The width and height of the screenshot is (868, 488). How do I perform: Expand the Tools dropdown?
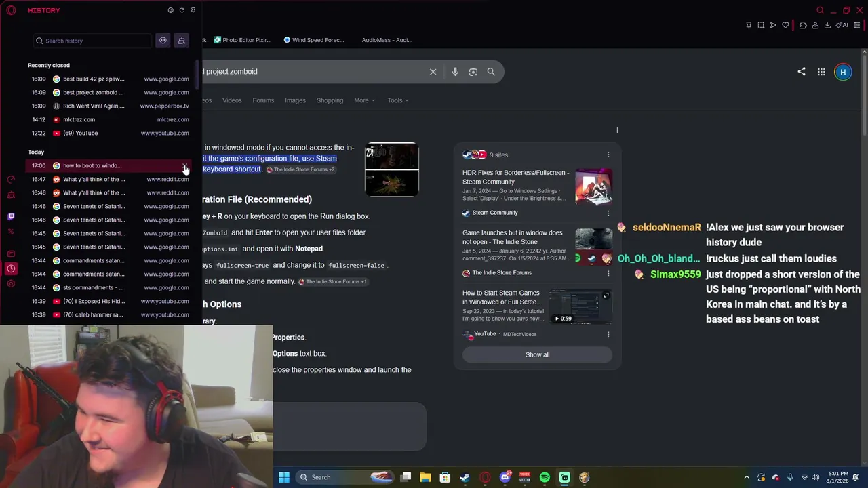(x=398, y=100)
